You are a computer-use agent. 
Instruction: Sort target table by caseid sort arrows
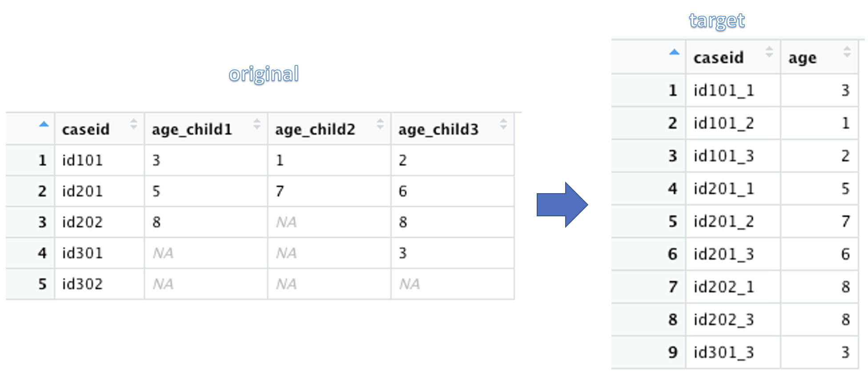pyautogui.click(x=769, y=52)
